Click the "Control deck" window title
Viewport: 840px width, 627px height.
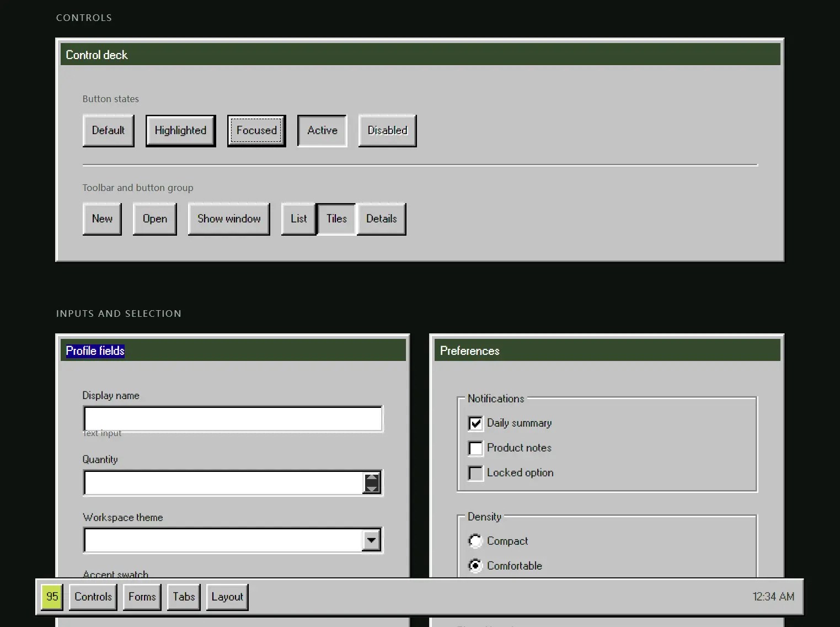(97, 55)
